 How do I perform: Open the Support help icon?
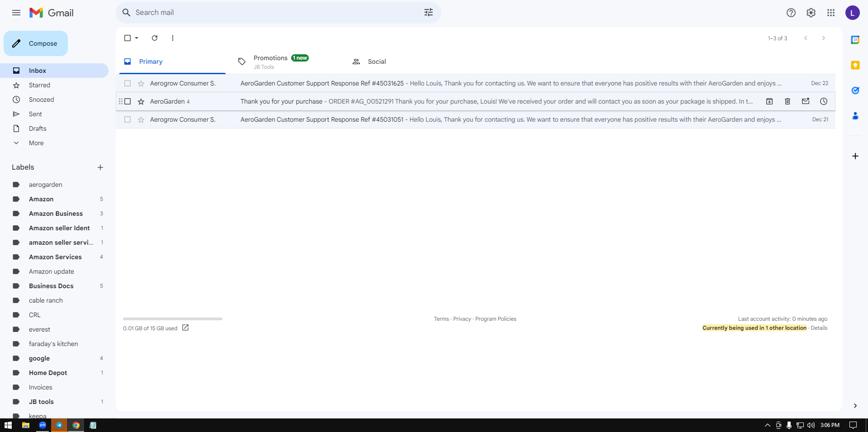click(x=791, y=13)
